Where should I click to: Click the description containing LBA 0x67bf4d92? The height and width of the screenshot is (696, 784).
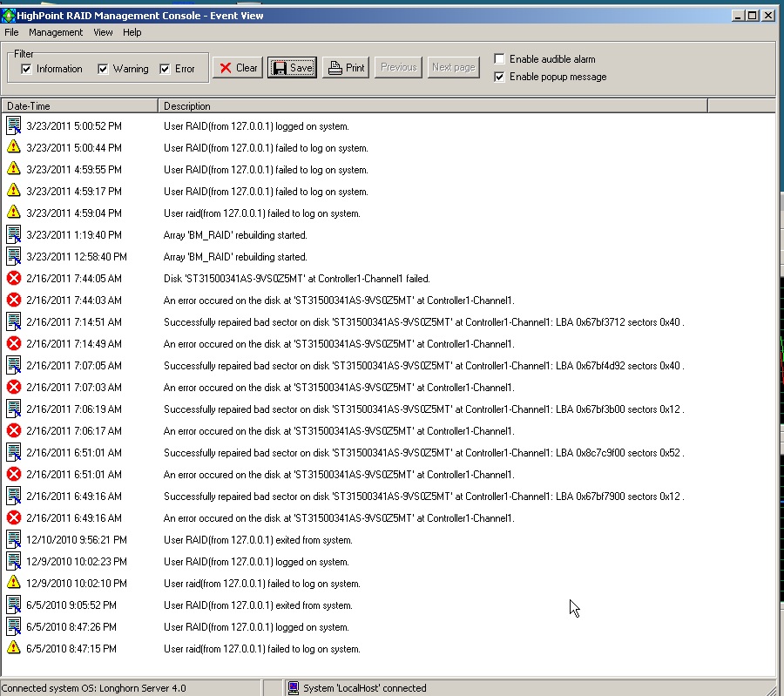(424, 366)
